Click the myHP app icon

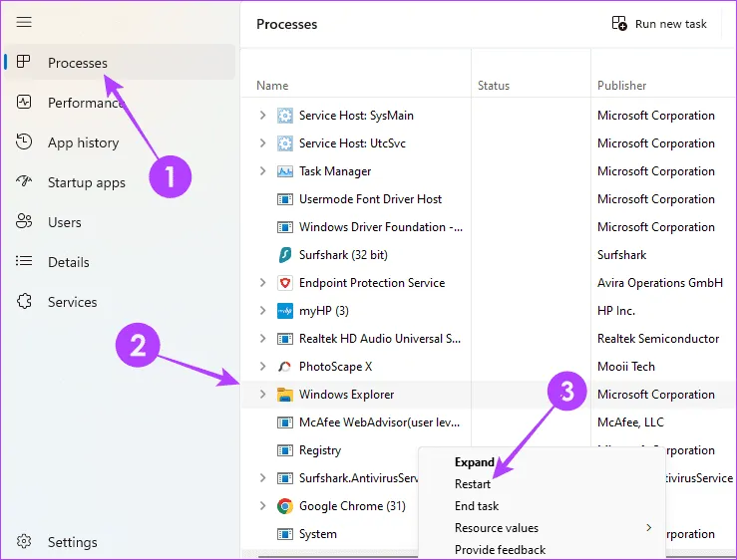click(285, 311)
